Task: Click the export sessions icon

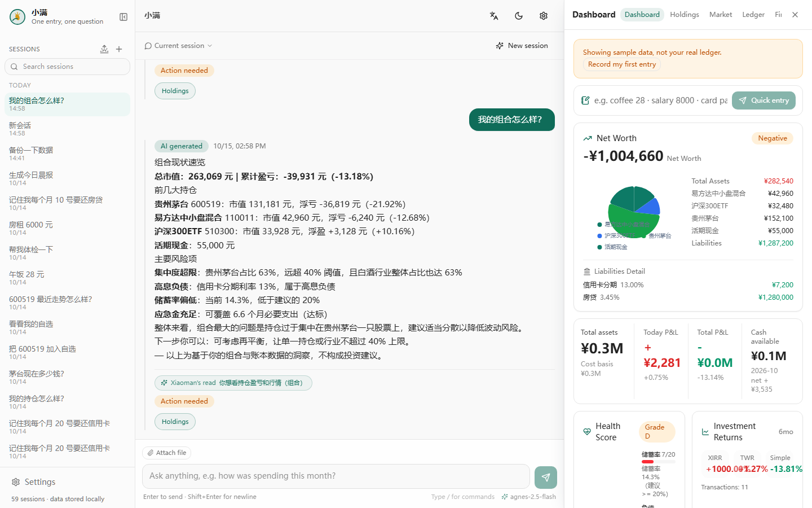Action: click(104, 49)
